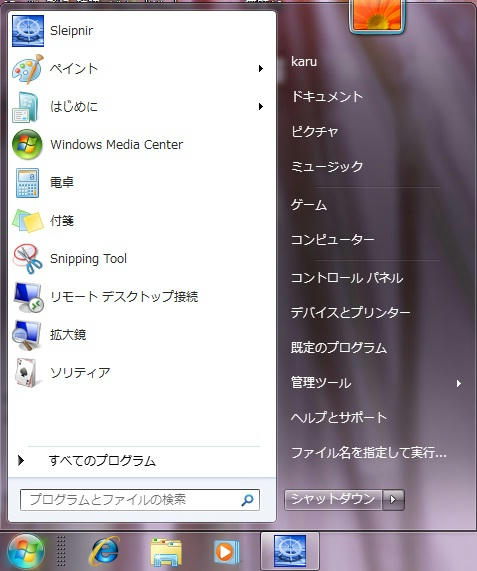477x571 pixels.
Task: Open the Windows Media Center green orb icon
Action: click(x=27, y=145)
